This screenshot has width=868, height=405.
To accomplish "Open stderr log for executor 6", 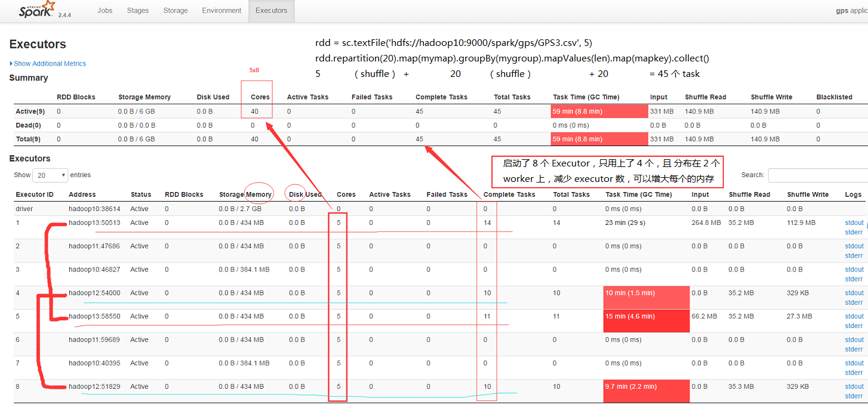I will [854, 349].
